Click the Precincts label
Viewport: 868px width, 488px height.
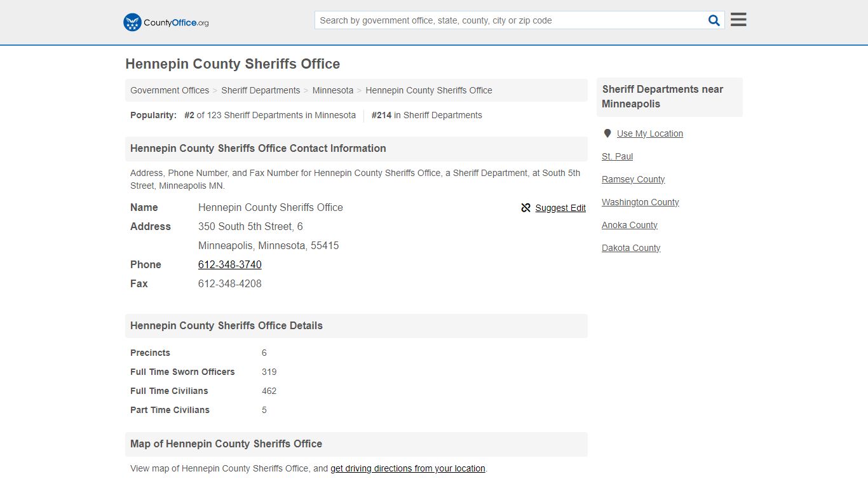(x=150, y=353)
